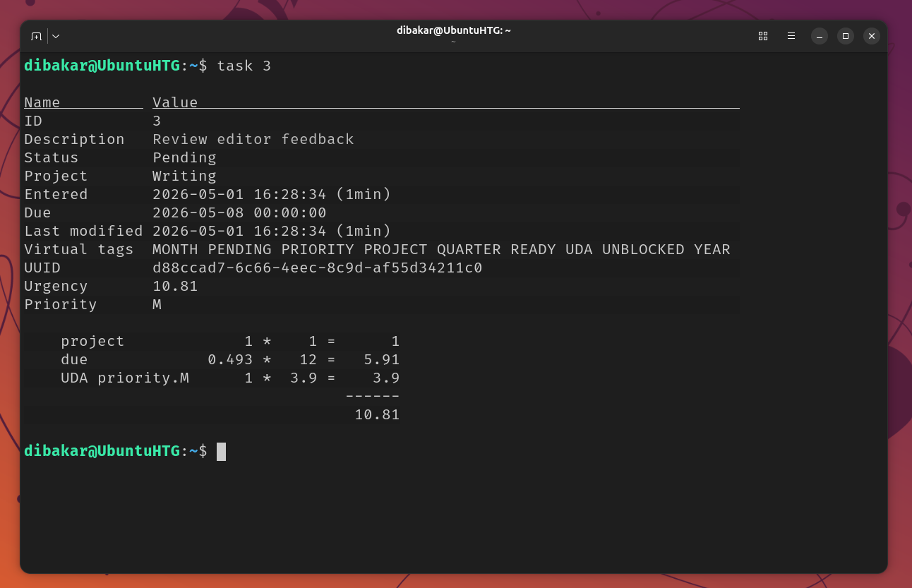Click the 'UDA priority.M' breakdown label
Viewport: 912px width, 588px height.
(125, 378)
